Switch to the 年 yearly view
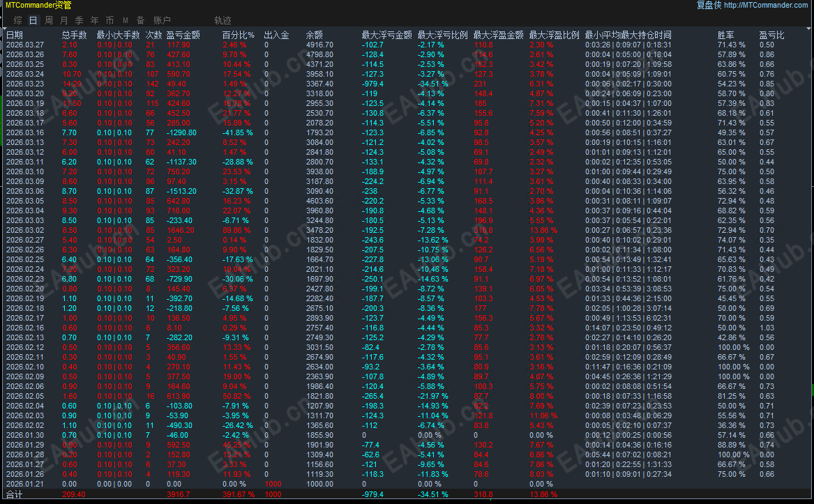Screen dimensions: 814x504 tap(93, 20)
